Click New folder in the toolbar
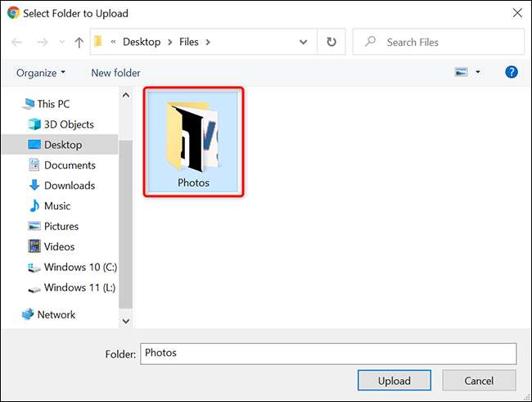 [115, 73]
